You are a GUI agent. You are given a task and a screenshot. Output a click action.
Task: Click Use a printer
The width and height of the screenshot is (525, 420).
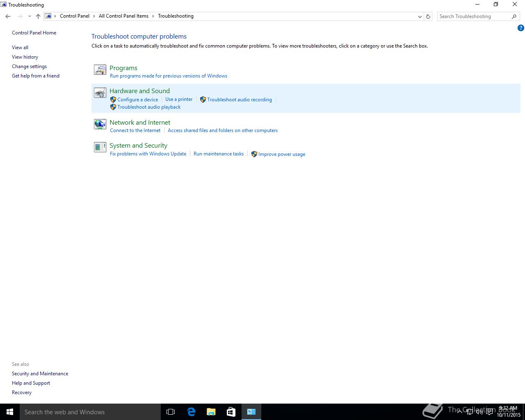[179, 99]
